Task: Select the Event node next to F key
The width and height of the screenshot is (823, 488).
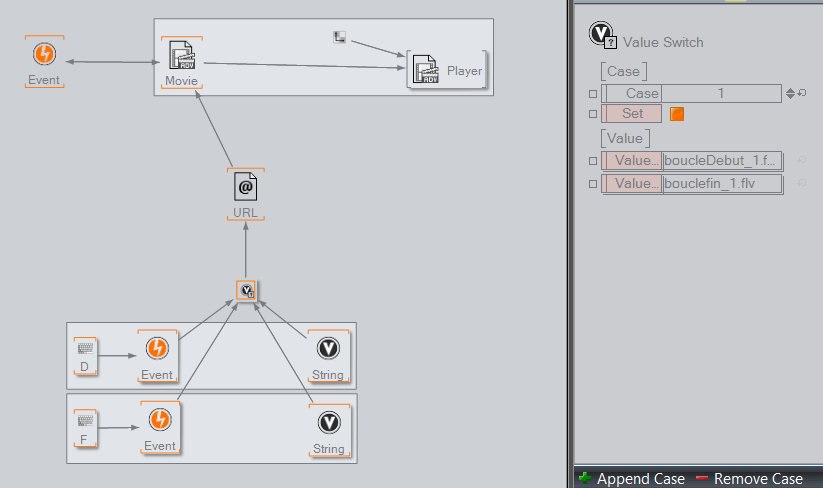Action: (159, 419)
